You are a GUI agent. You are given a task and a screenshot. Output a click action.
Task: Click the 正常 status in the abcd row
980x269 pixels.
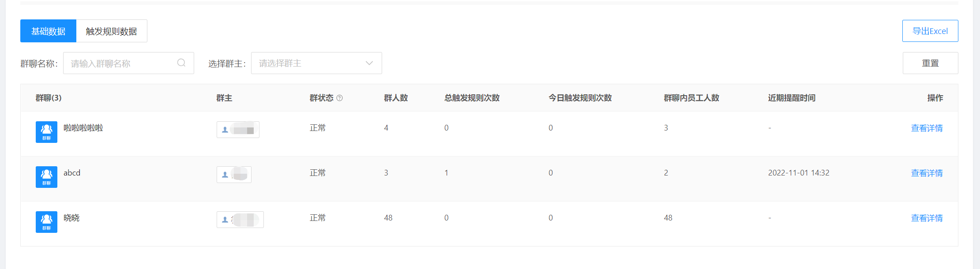(318, 173)
